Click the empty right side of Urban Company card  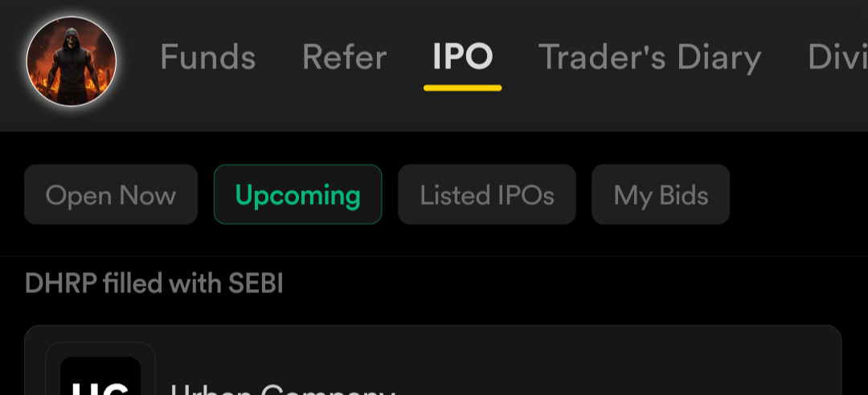(x=637, y=365)
